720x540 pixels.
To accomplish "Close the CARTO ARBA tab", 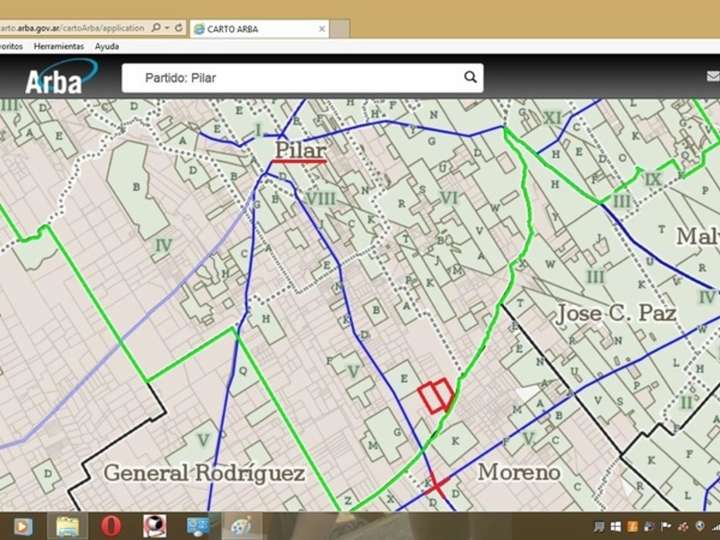I will click(x=322, y=29).
